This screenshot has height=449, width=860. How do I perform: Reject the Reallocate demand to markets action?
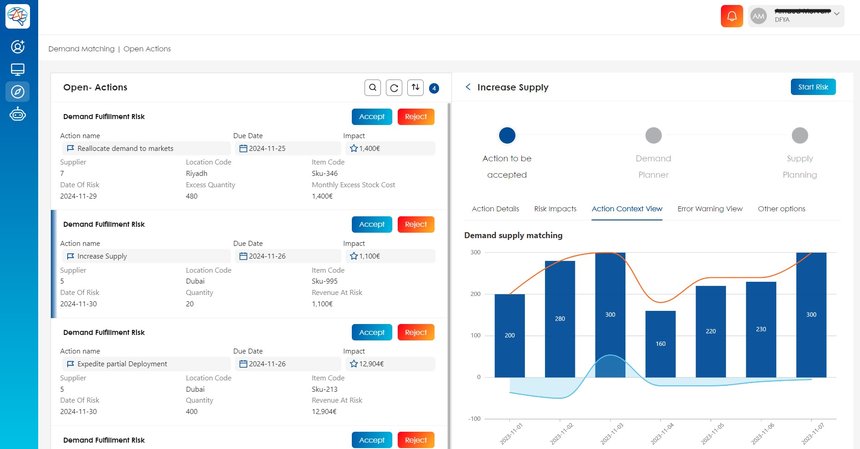pyautogui.click(x=416, y=117)
